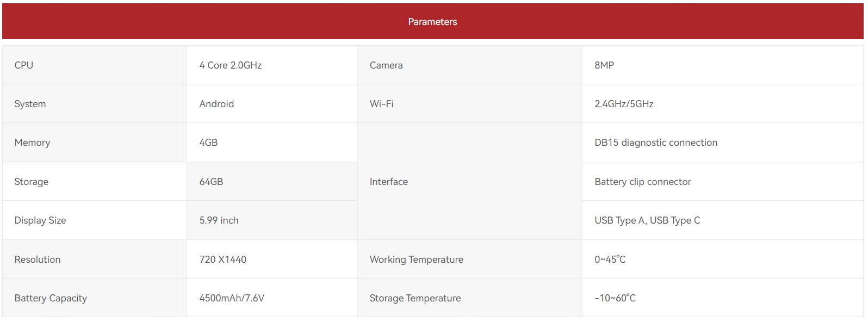The height and width of the screenshot is (321, 868).
Task: Click the Parameters header bar
Action: [x=432, y=22]
